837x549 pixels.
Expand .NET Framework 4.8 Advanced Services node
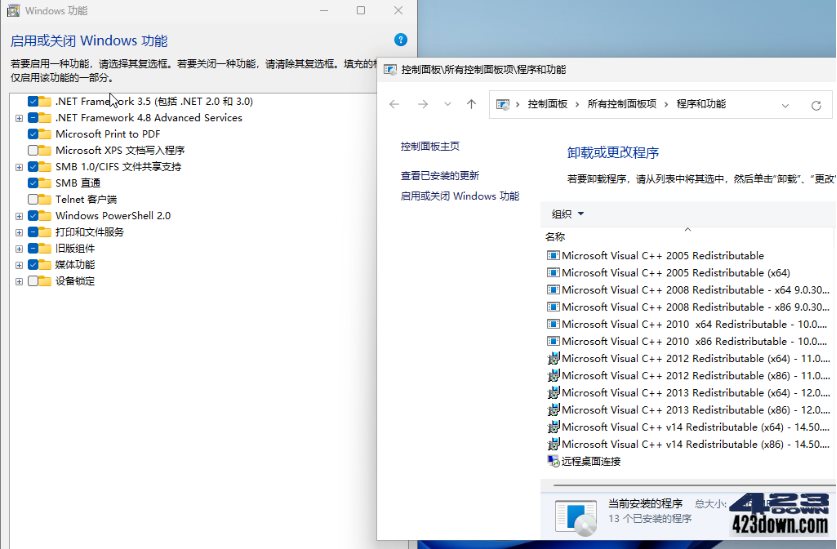19,118
